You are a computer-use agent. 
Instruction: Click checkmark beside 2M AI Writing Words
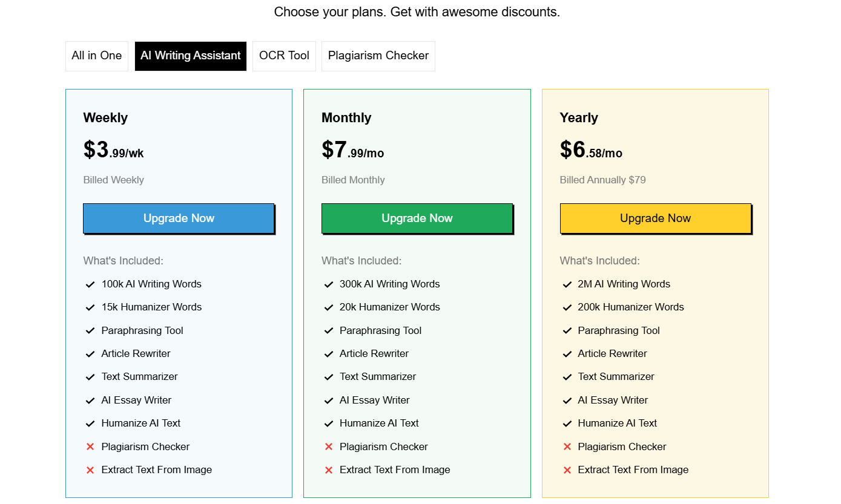pyautogui.click(x=567, y=284)
